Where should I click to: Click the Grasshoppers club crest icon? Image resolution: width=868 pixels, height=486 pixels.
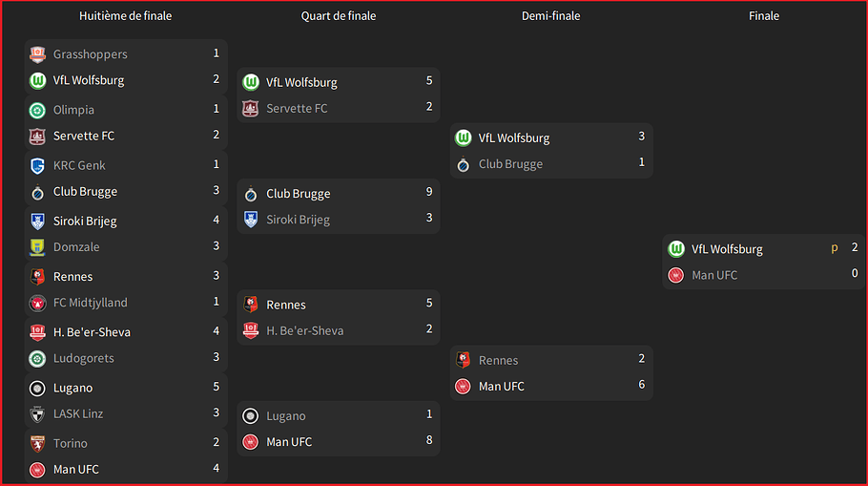37,54
